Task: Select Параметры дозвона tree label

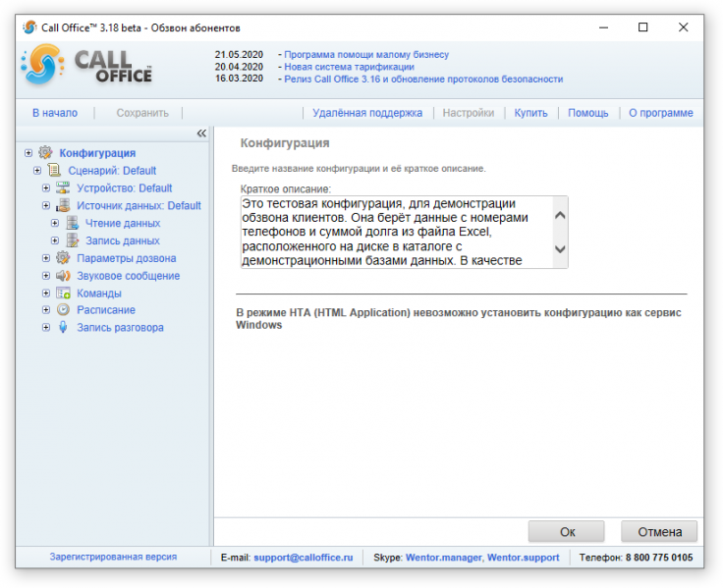Action: click(x=127, y=258)
